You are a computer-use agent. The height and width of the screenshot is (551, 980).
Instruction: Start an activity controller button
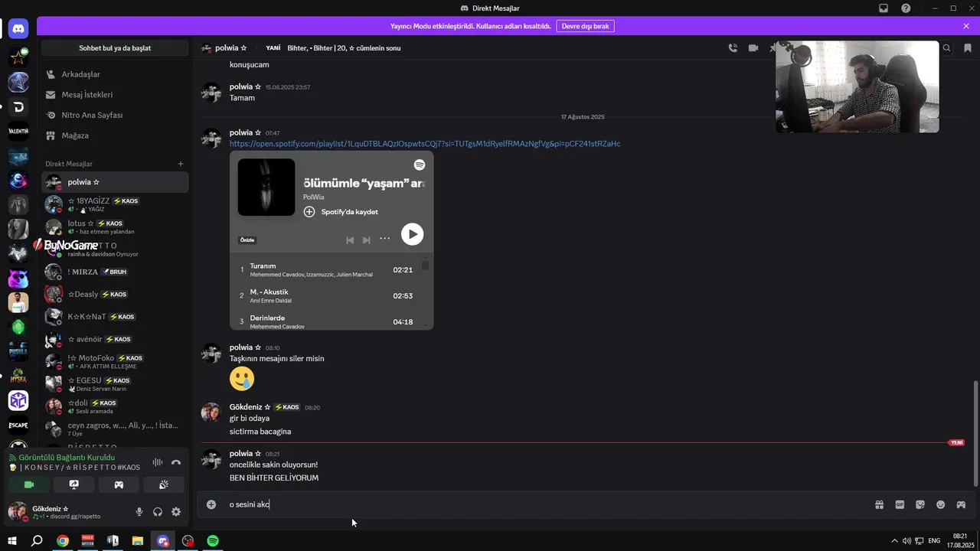tap(119, 484)
